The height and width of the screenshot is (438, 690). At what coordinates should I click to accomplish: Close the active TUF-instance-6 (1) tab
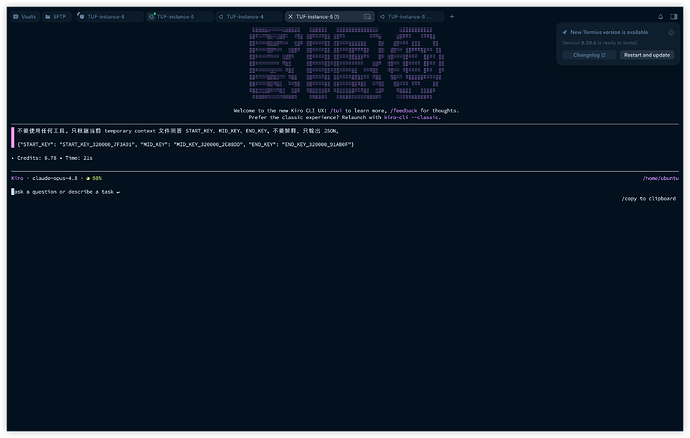point(290,17)
